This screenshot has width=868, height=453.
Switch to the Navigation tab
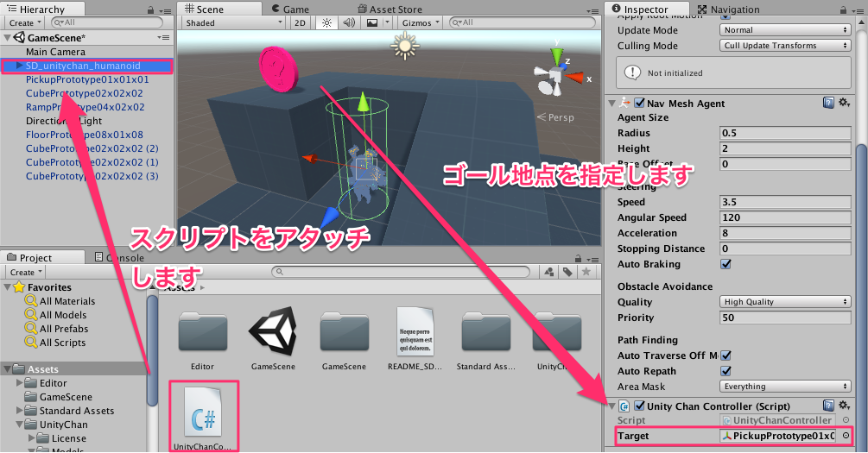[x=728, y=9]
